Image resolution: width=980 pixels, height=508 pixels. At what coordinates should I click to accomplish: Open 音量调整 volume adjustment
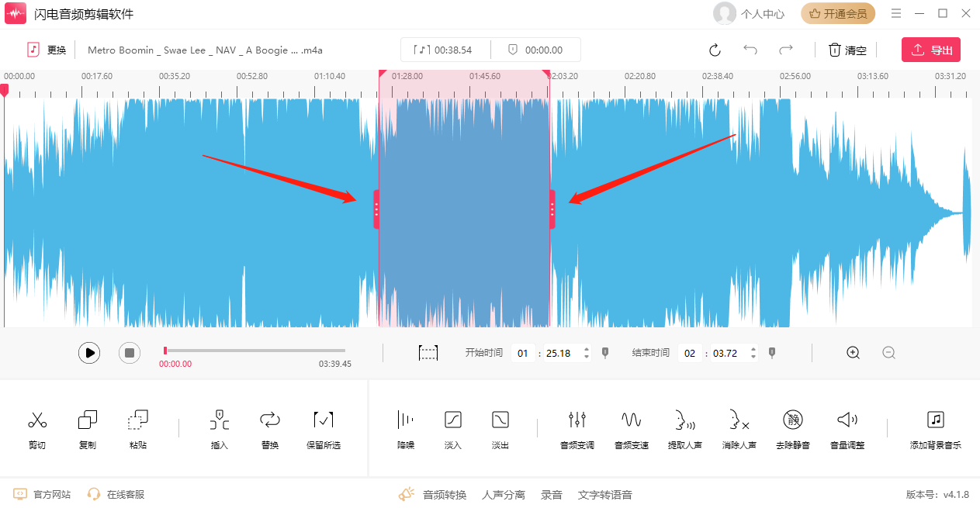pyautogui.click(x=847, y=420)
